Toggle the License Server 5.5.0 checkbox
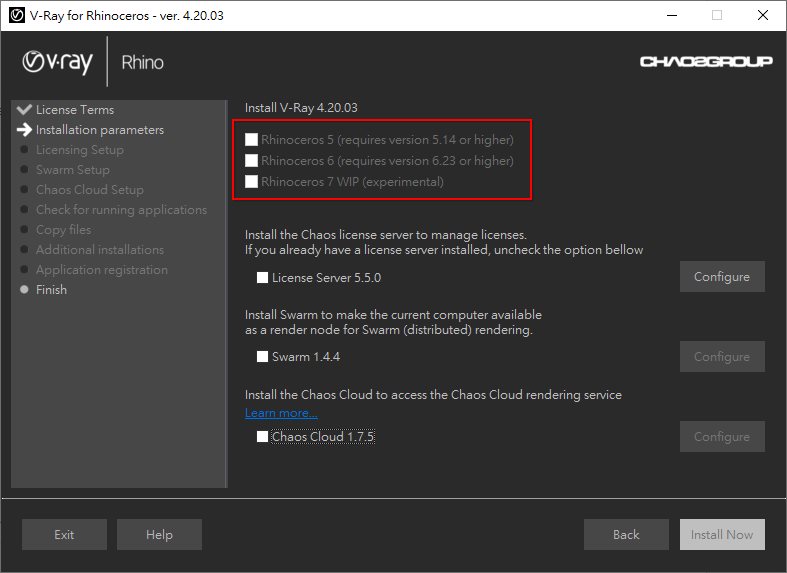 263,277
